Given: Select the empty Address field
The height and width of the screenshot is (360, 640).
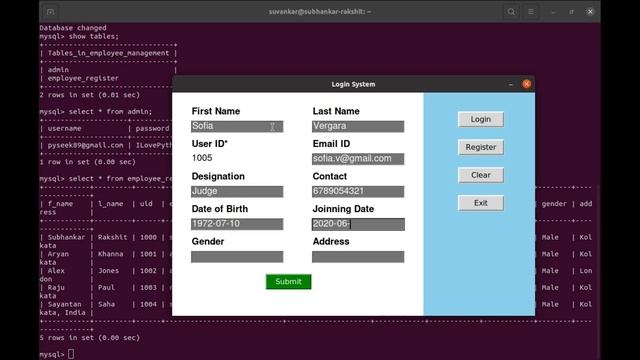Looking at the screenshot, I should tap(358, 257).
